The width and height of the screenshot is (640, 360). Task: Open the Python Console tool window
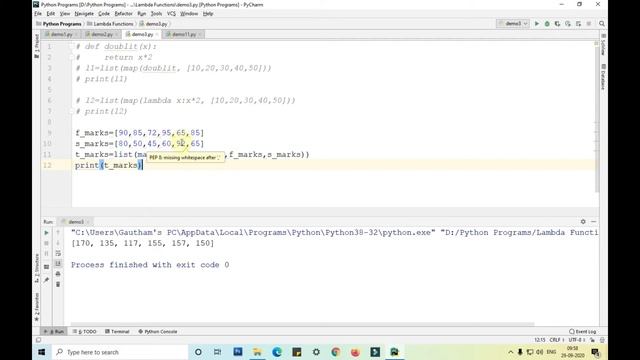158,331
